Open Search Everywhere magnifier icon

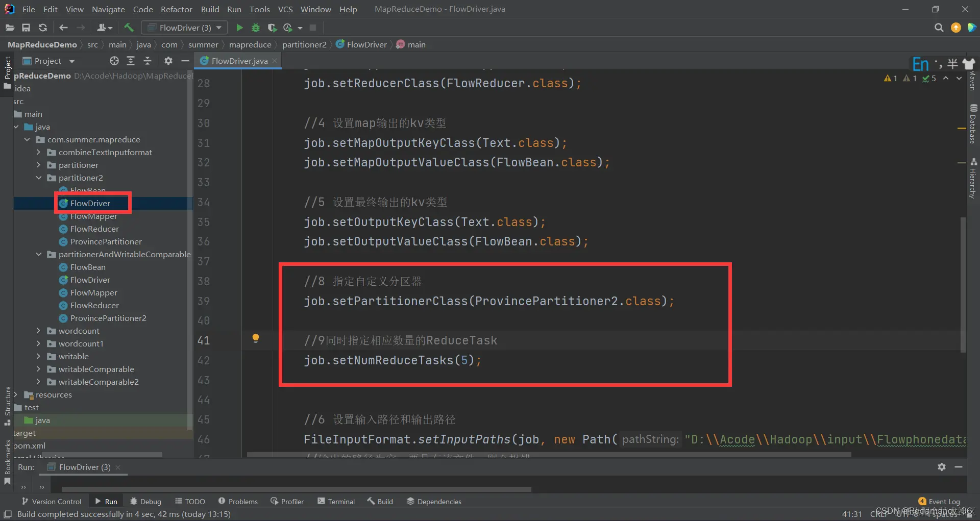[939, 28]
